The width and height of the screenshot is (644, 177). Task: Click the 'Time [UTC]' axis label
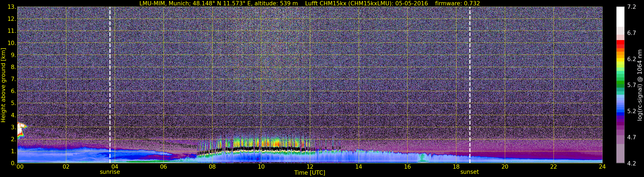point(310,173)
